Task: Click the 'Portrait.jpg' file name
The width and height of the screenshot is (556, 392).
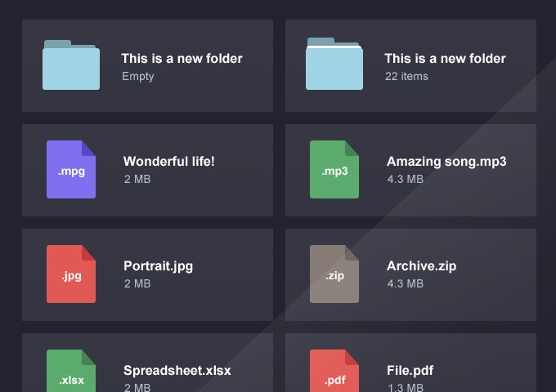Action: click(x=158, y=266)
